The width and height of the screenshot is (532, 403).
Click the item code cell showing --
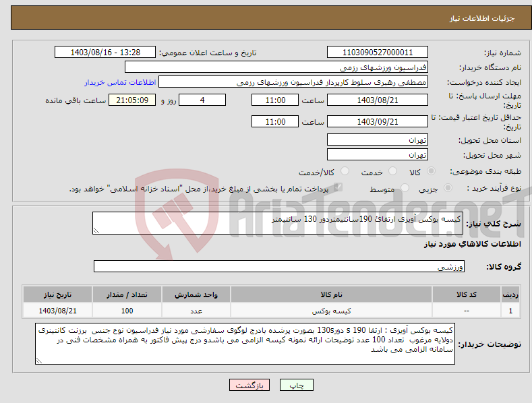(467, 311)
